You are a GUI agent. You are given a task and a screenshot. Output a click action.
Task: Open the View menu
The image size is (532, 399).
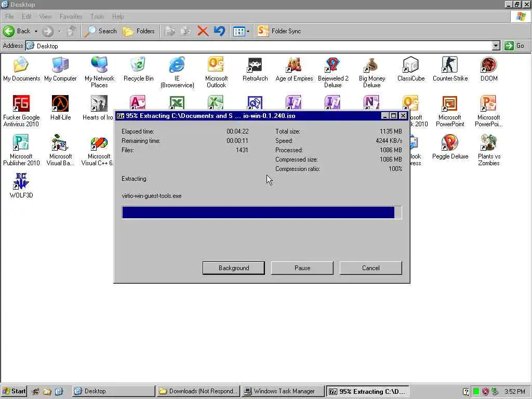(x=45, y=16)
